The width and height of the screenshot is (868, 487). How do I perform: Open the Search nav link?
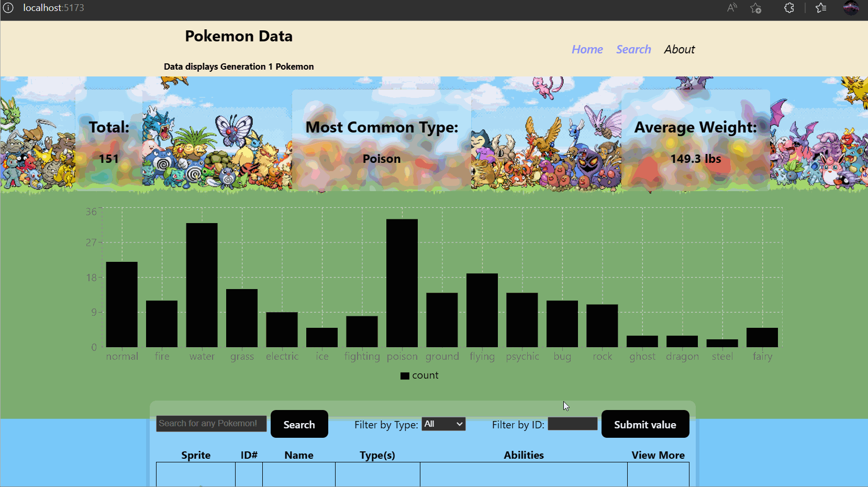633,49
